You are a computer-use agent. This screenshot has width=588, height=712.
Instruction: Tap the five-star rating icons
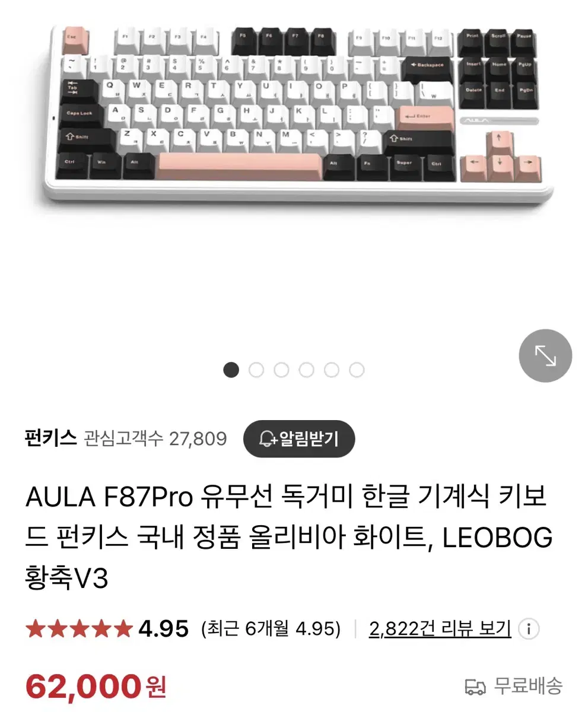78,628
